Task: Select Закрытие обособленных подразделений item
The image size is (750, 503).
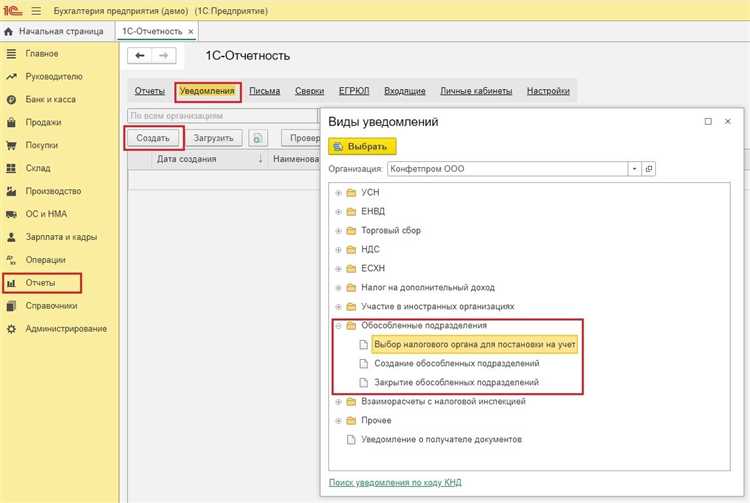Action: click(456, 383)
